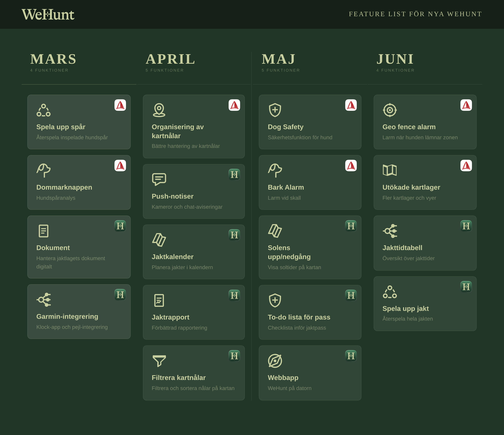The width and height of the screenshot is (504, 435).
Task: Click the chat bubble icon on Push-notiser
Action: (x=159, y=179)
